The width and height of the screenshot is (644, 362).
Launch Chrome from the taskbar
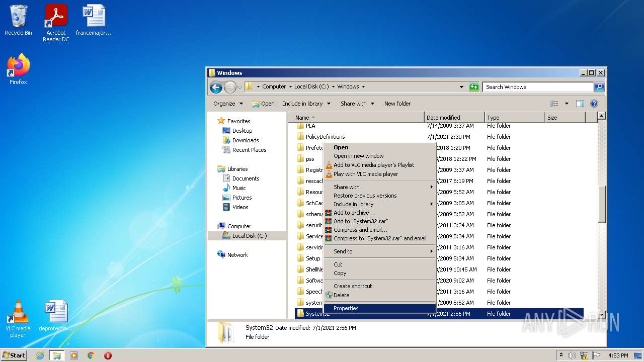click(x=91, y=355)
